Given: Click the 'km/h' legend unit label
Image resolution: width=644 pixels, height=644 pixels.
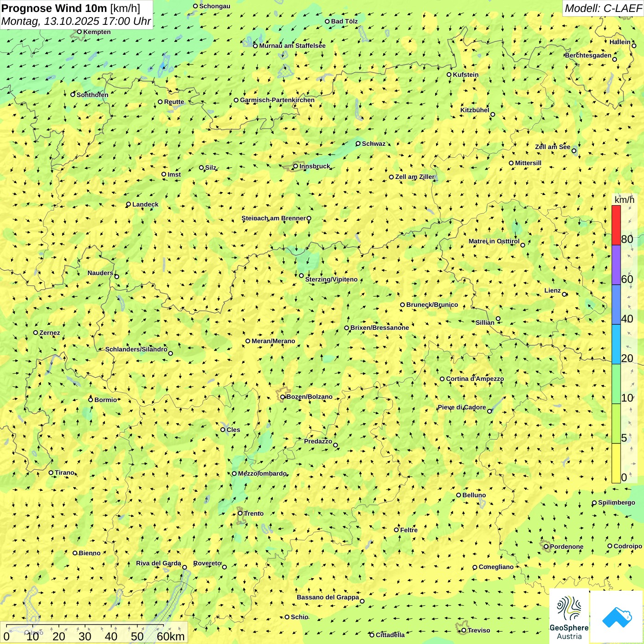Looking at the screenshot, I should (624, 200).
